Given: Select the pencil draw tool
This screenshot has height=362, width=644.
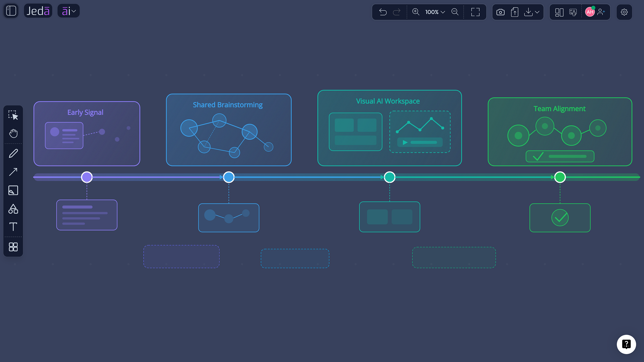Looking at the screenshot, I should [13, 153].
